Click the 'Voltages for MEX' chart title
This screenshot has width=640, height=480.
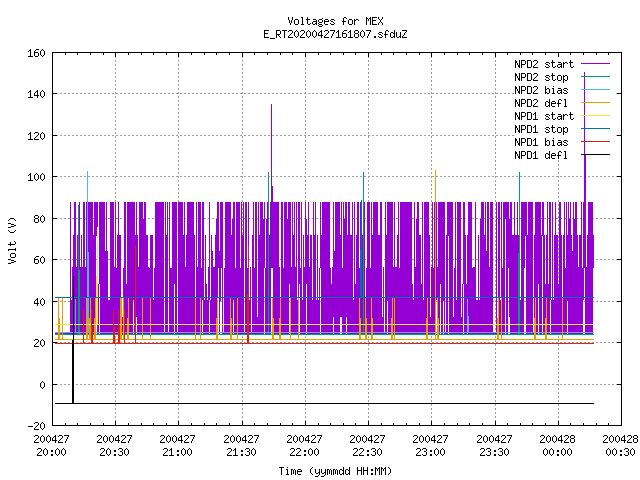click(335, 21)
